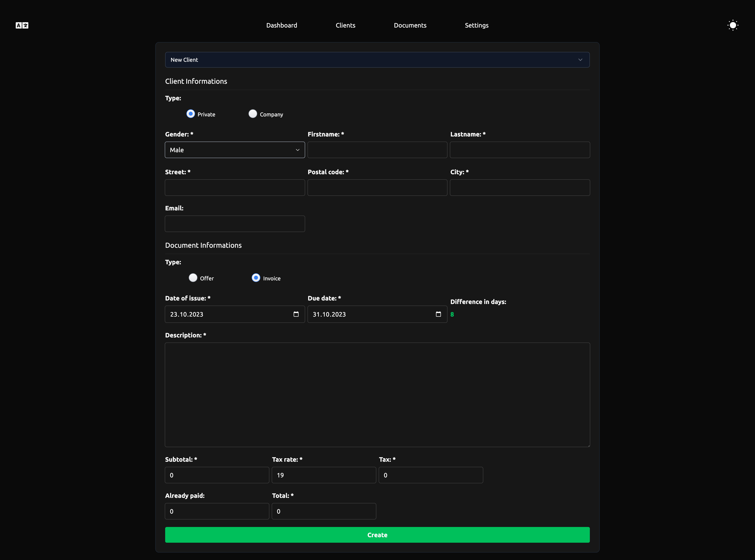The width and height of the screenshot is (755, 560).
Task: Expand the New Client dropdown
Action: [377, 60]
